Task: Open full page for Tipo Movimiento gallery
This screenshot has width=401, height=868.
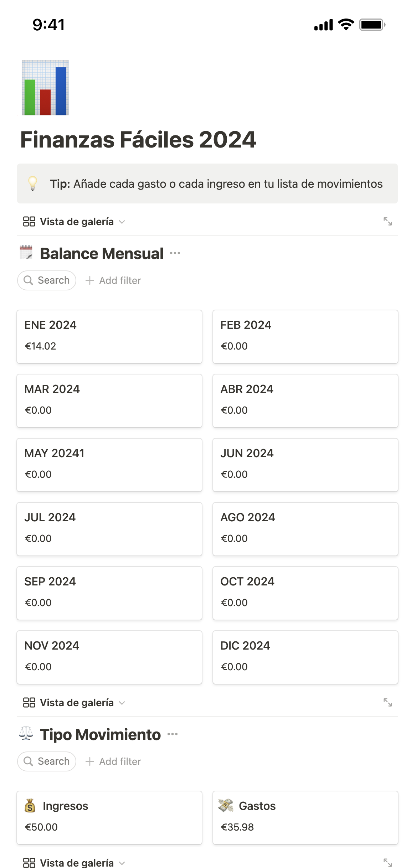Action: click(387, 703)
